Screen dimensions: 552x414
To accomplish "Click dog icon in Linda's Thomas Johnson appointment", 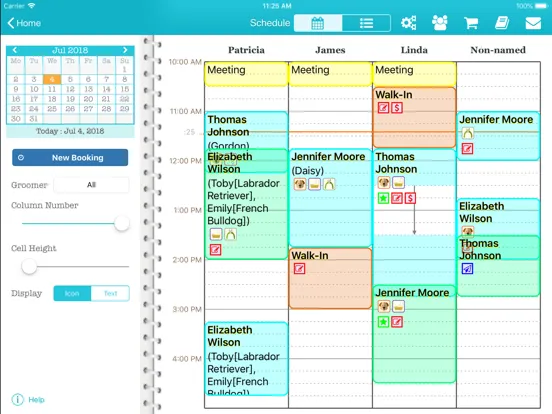I will (384, 182).
